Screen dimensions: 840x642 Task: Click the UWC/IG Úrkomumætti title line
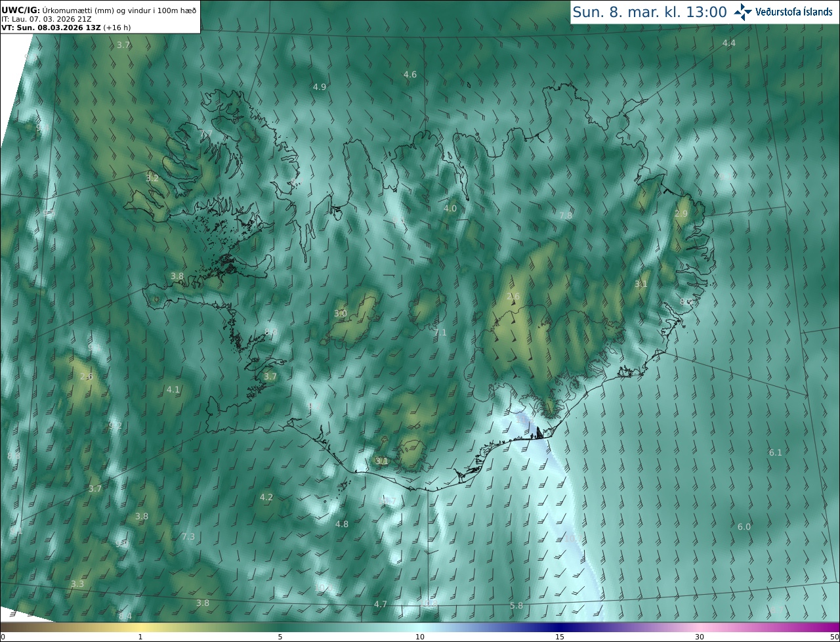98,10
